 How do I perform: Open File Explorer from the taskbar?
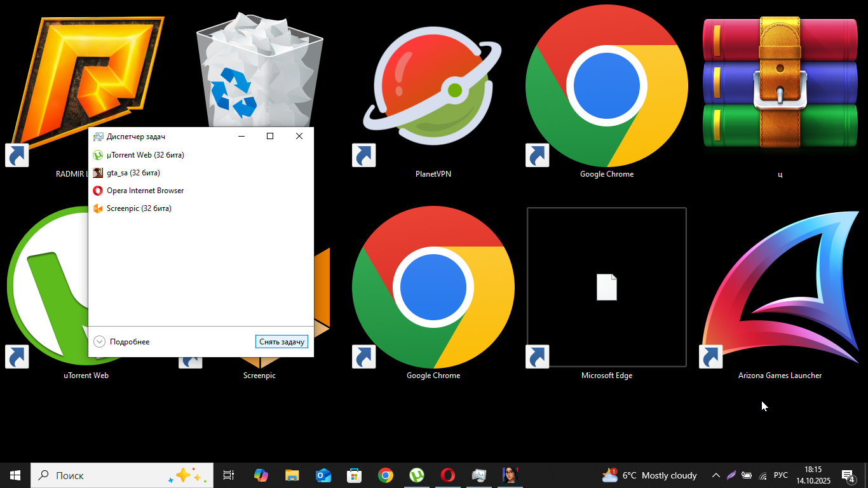292,475
